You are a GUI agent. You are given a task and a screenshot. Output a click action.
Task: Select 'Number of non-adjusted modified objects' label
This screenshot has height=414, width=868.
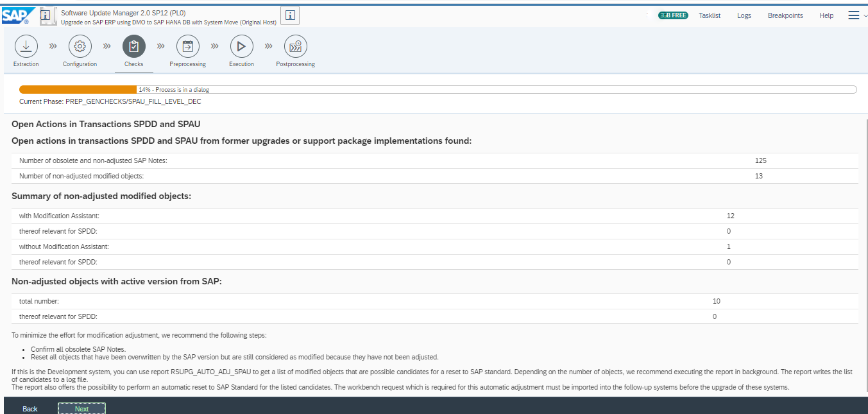[x=81, y=176]
